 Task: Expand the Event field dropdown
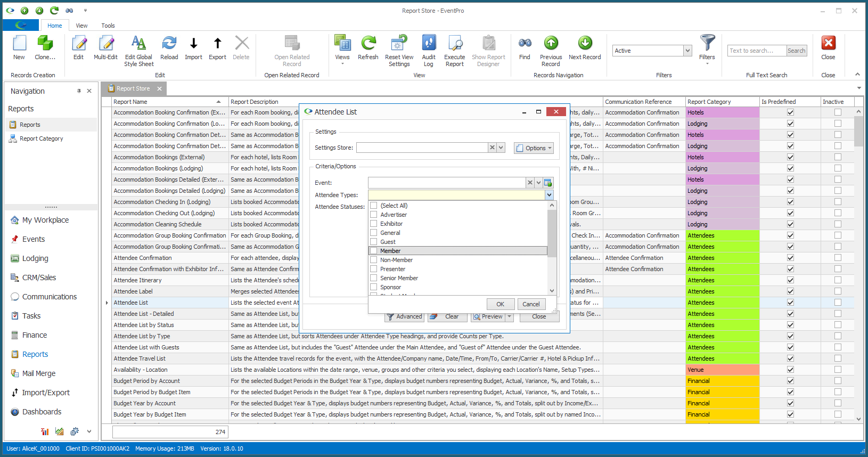click(x=538, y=183)
